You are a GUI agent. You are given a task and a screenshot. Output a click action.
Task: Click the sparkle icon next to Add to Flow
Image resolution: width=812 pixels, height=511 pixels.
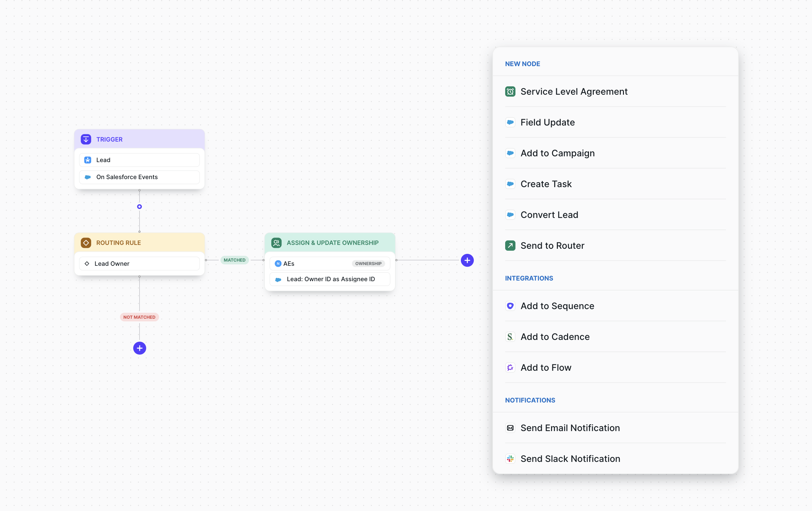coord(510,367)
